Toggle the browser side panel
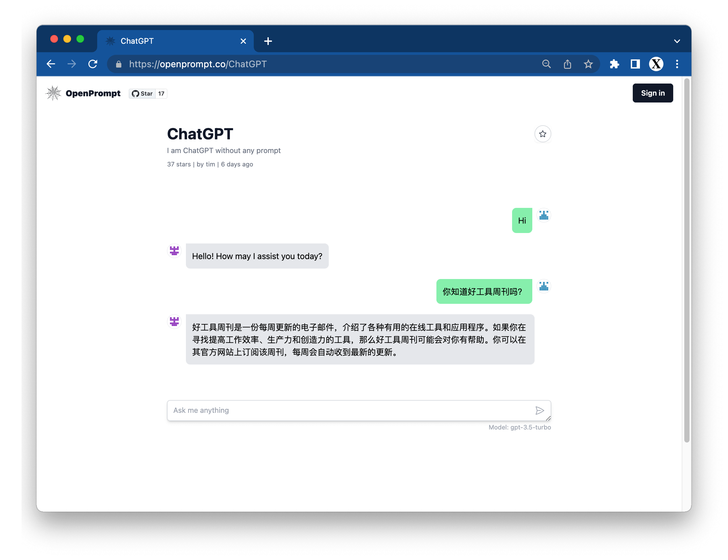The height and width of the screenshot is (560, 728). coord(635,64)
